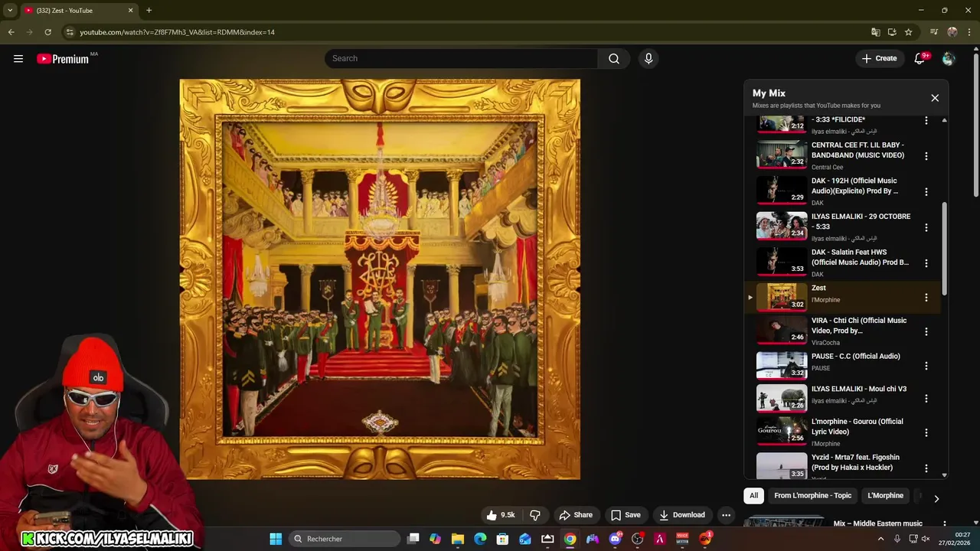Viewport: 980px width, 551px height.
Task: Open the notifications bell
Action: [920, 59]
